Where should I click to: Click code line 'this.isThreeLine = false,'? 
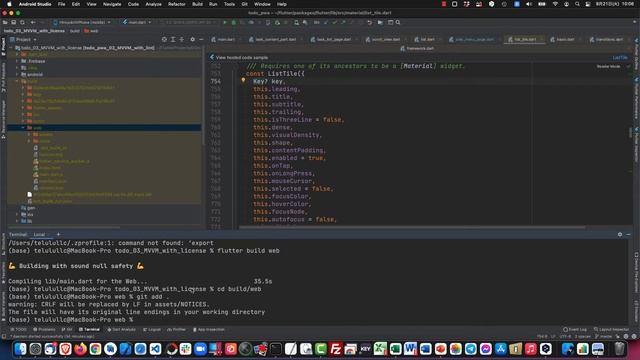click(x=298, y=120)
